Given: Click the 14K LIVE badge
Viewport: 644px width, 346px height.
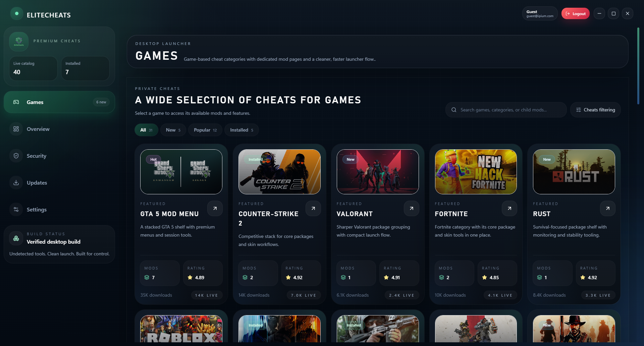Looking at the screenshot, I should [207, 295].
